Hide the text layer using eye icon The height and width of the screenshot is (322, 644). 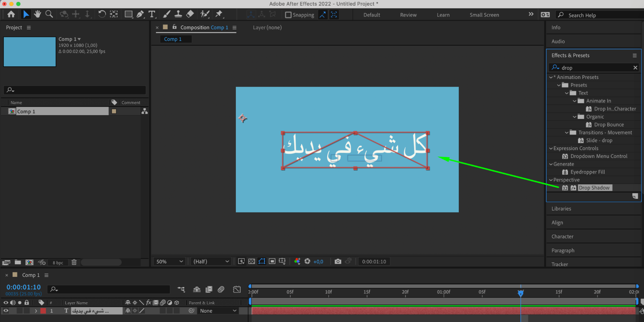[6, 311]
